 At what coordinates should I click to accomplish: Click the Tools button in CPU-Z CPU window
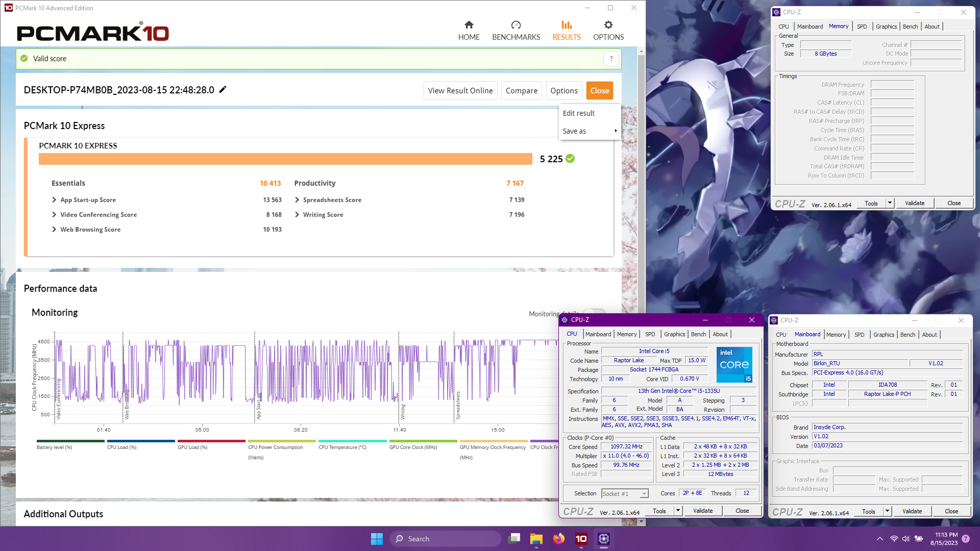point(659,511)
